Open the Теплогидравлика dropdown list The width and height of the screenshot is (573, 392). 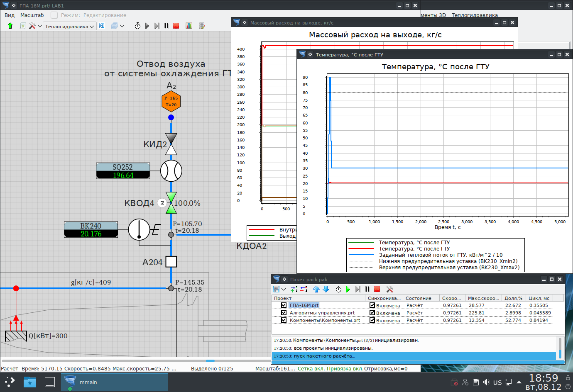point(69,26)
